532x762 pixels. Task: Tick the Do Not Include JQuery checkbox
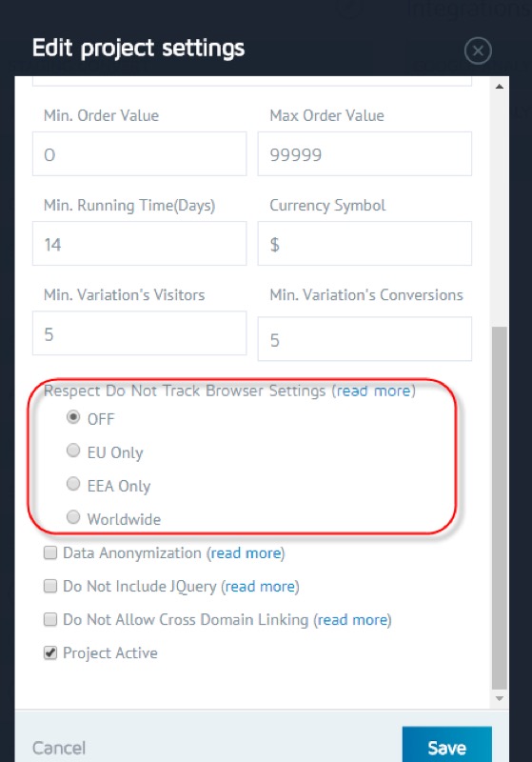click(x=50, y=586)
